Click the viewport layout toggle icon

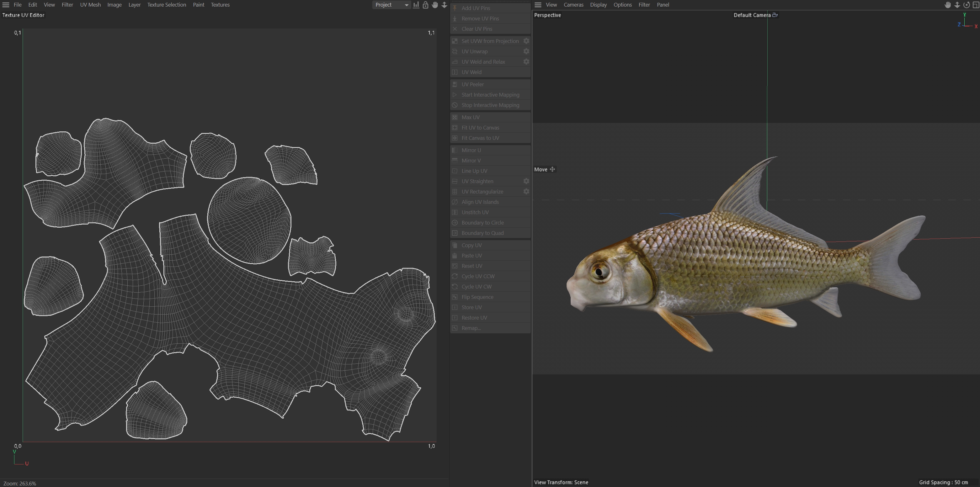click(975, 5)
